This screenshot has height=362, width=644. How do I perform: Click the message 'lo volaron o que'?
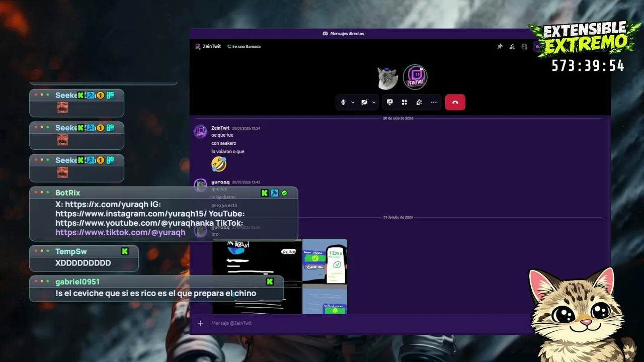228,151
